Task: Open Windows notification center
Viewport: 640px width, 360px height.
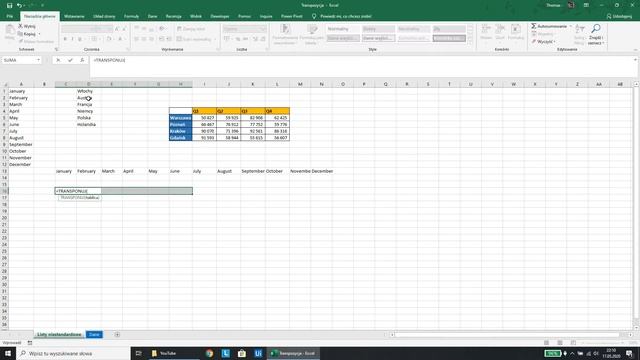Action: point(629,353)
